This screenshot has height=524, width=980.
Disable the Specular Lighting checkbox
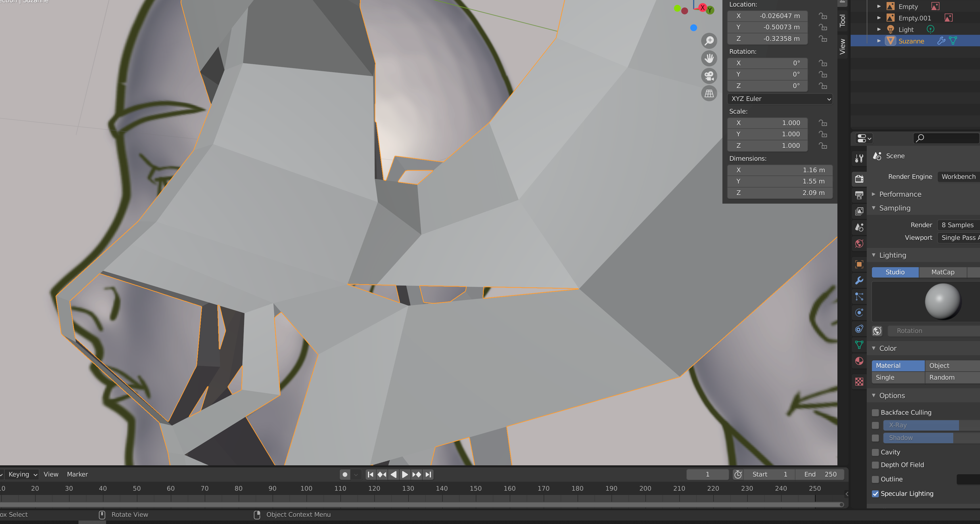[875, 494]
